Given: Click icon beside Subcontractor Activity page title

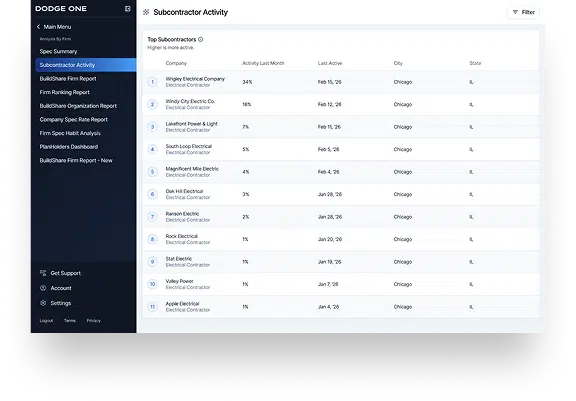Looking at the screenshot, I should click(146, 12).
